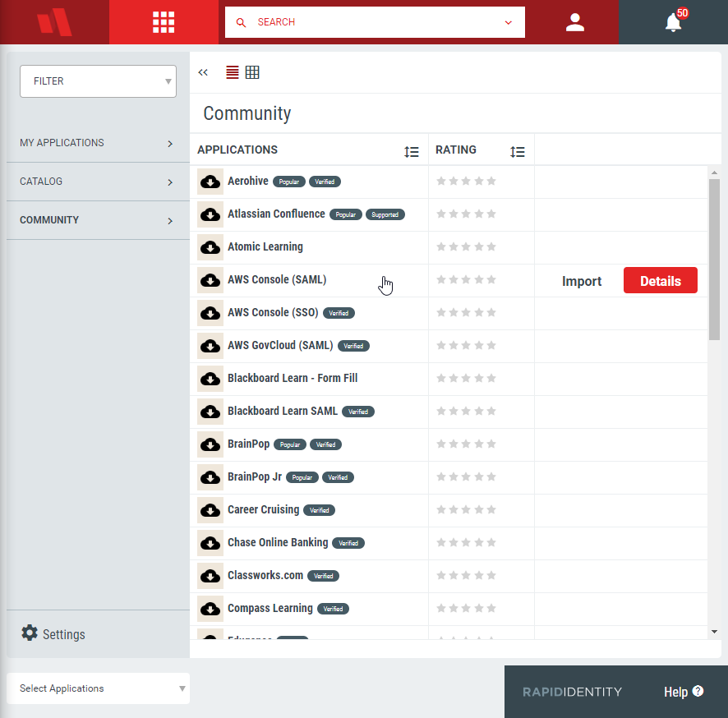Select the Atlassian Confluence application name
728x718 pixels.
pos(276,214)
